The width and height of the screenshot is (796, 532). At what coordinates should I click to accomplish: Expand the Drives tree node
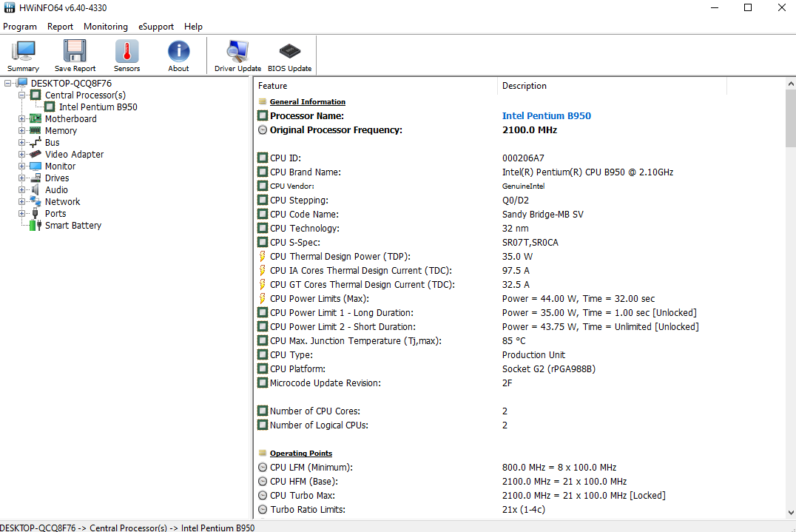(x=22, y=178)
